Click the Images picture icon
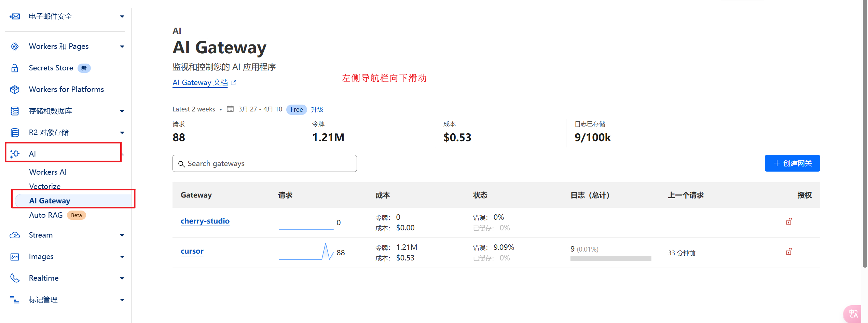Viewport: 868px width, 323px height. [15, 257]
